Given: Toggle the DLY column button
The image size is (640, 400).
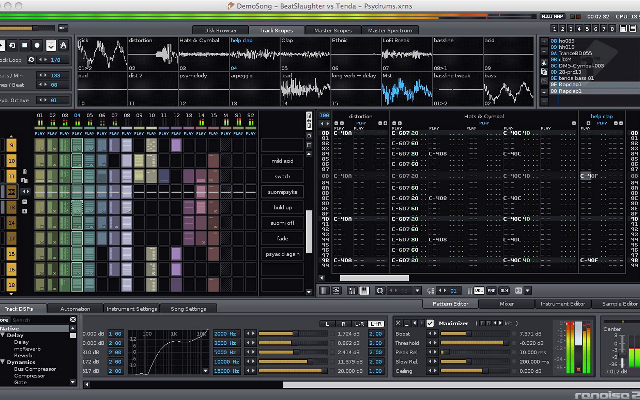Looking at the screenshot, I should (x=504, y=291).
